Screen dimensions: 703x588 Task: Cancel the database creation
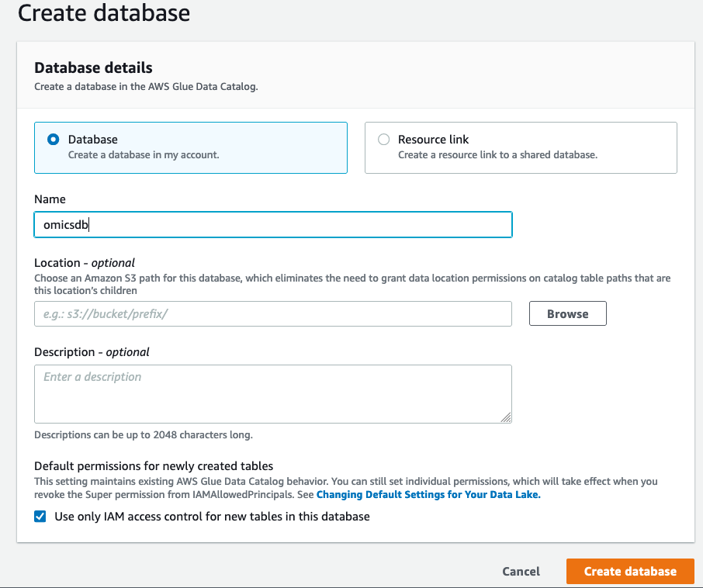point(521,571)
